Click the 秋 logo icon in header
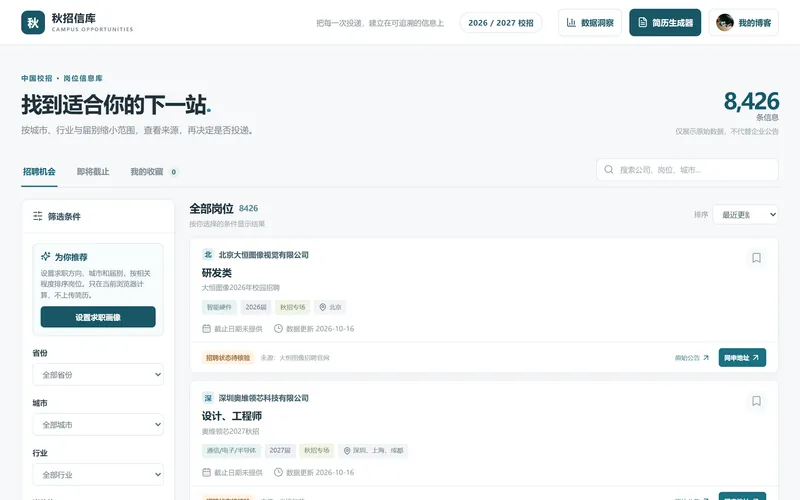The width and height of the screenshot is (800, 500). pos(33,22)
